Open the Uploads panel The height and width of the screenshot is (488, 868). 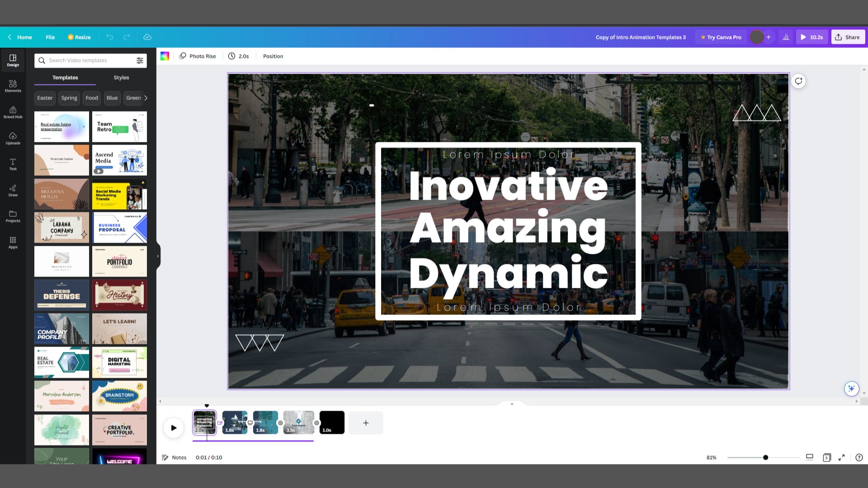(13, 138)
